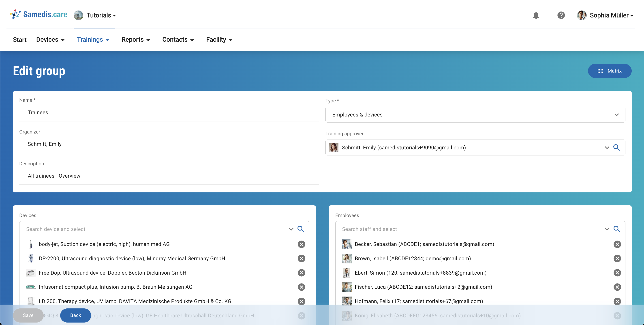Go to the Start page
The width and height of the screenshot is (644, 325).
(20, 39)
